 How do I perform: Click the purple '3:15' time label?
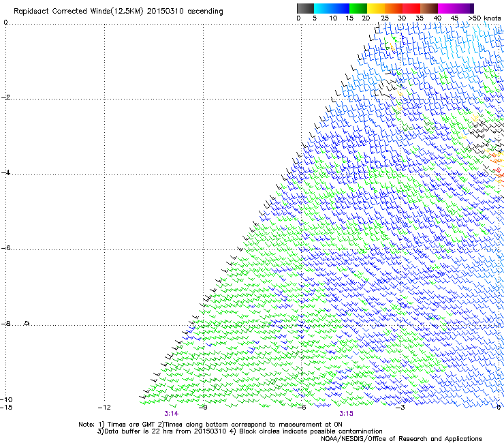point(346,414)
